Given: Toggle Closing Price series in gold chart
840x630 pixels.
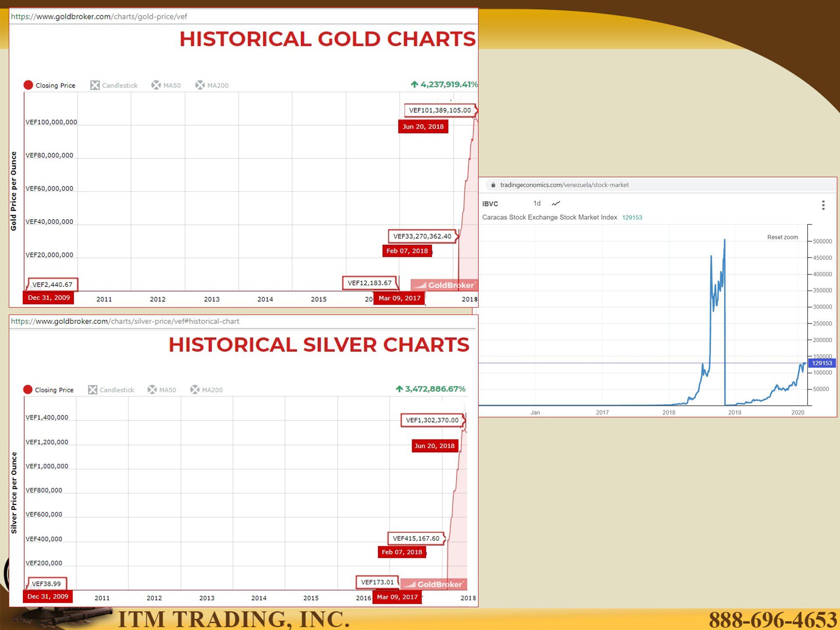Looking at the screenshot, I should 49,85.
